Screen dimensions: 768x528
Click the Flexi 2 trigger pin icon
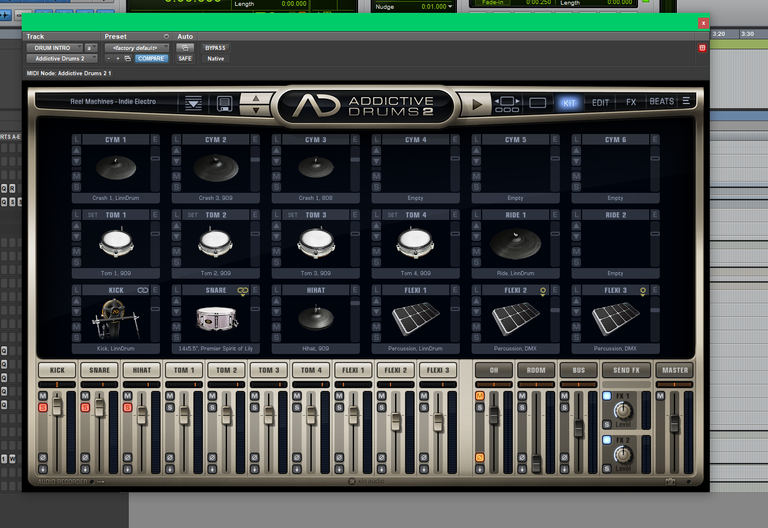click(543, 291)
